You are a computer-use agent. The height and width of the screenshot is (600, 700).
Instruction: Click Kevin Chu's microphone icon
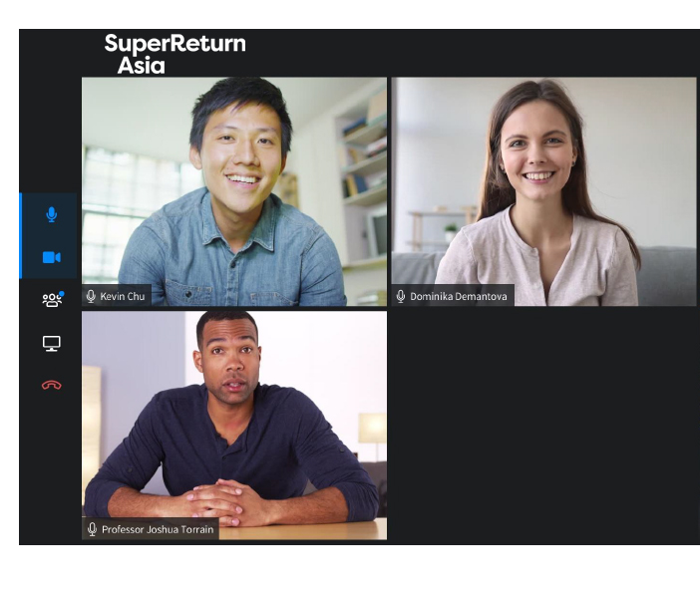click(91, 296)
